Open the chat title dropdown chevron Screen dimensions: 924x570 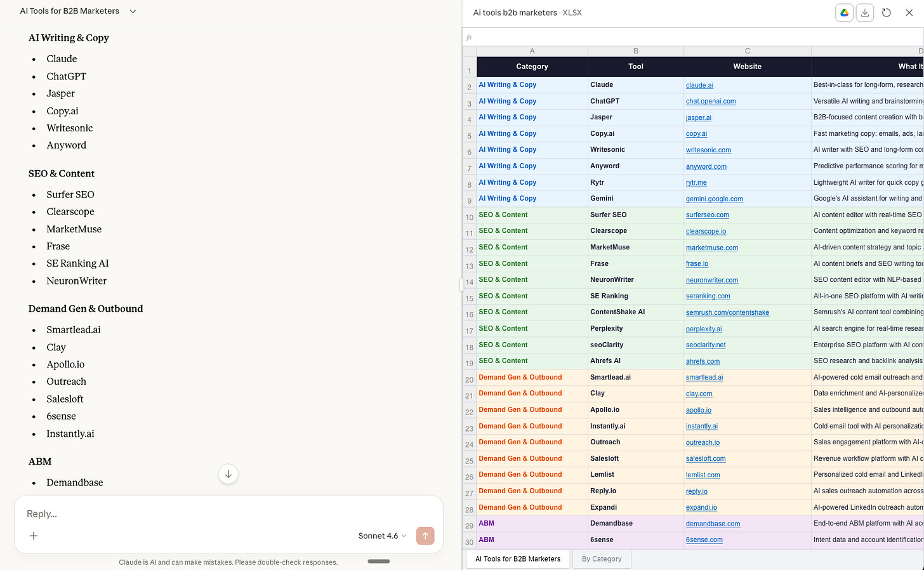pyautogui.click(x=133, y=11)
